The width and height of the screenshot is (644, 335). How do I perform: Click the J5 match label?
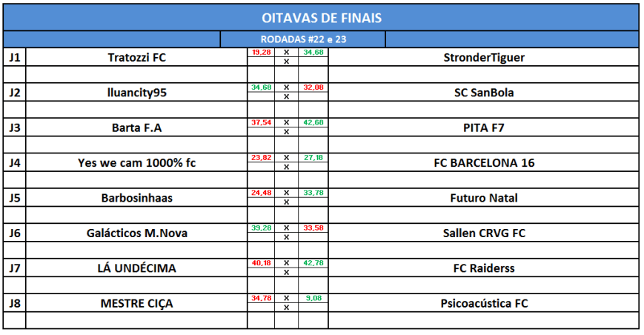pos(14,198)
